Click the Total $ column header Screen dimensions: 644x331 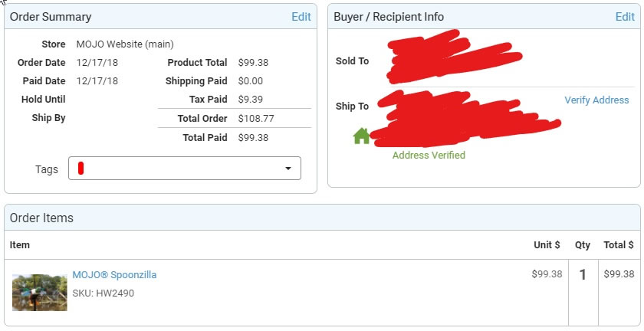[x=619, y=245]
